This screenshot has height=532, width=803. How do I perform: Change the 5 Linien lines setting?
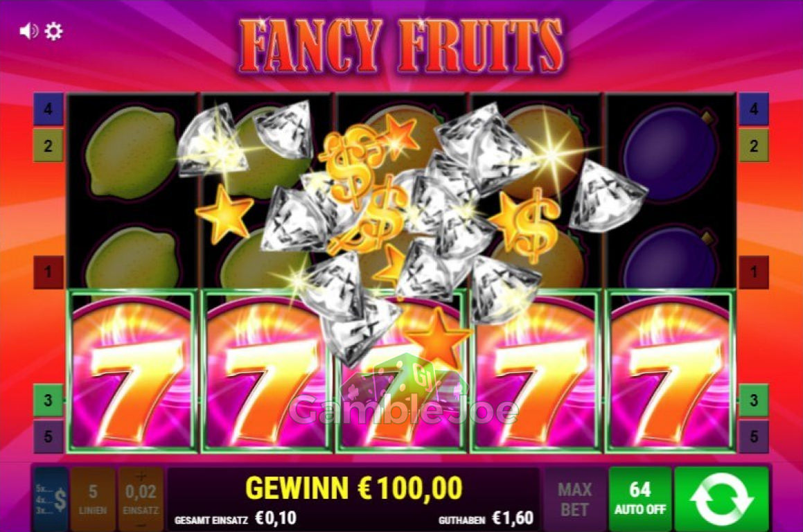click(93, 499)
